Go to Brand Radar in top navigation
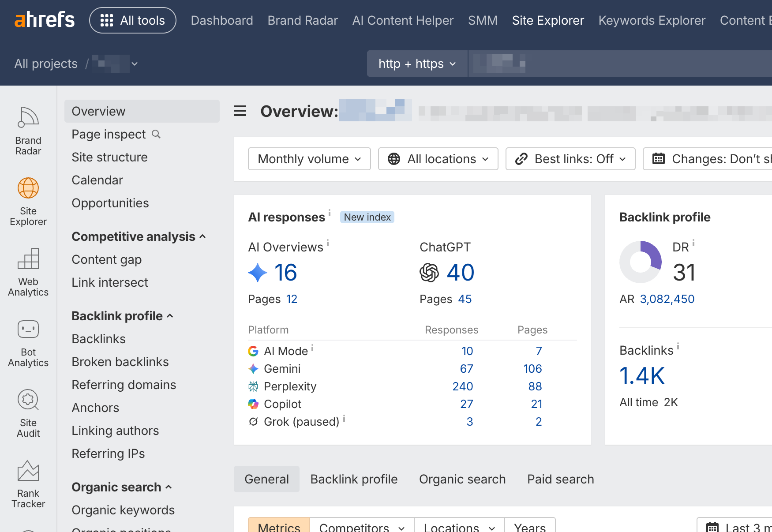Screen dimensions: 772x532 click(303, 20)
